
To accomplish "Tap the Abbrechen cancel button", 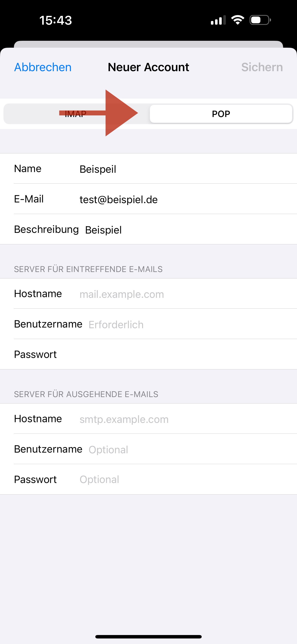I will pyautogui.click(x=43, y=67).
